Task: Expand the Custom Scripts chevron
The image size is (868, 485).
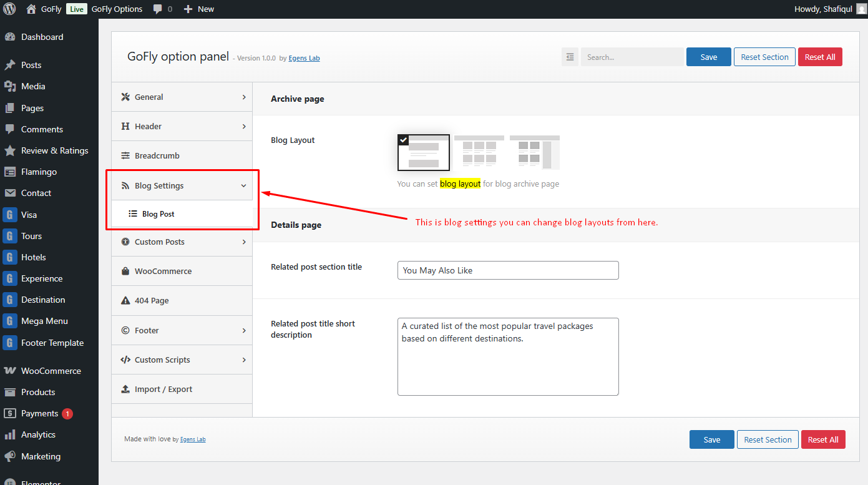Action: tap(244, 360)
